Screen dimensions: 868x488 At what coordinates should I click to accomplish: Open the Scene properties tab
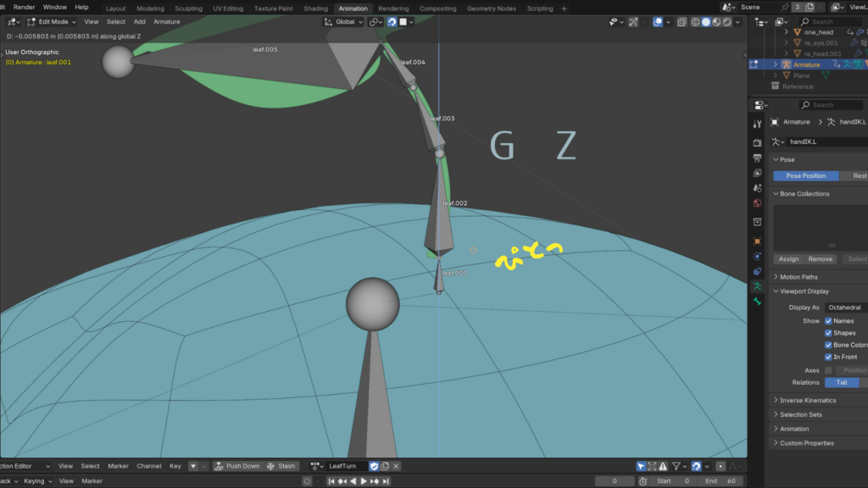point(757,188)
